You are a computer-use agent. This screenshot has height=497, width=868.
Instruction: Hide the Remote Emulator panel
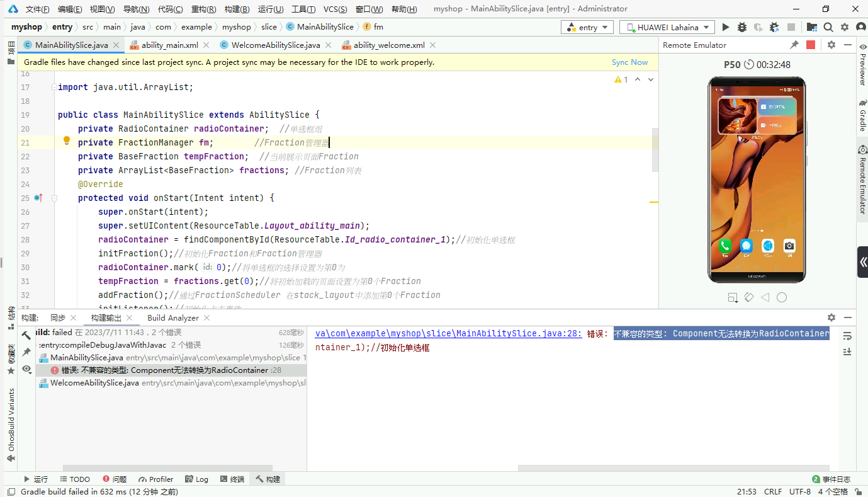[x=847, y=45]
